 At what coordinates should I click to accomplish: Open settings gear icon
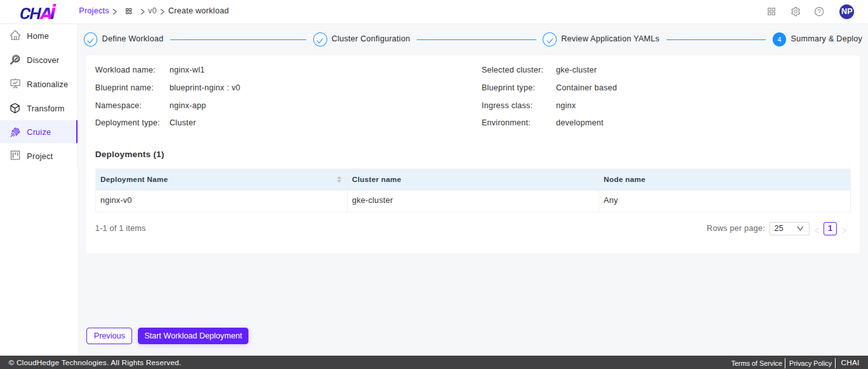click(x=796, y=11)
